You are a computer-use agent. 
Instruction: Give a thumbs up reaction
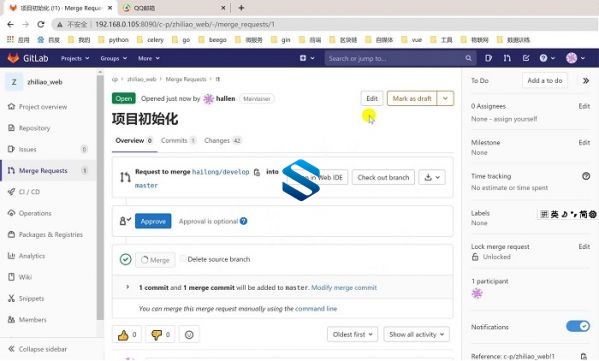coord(127,335)
